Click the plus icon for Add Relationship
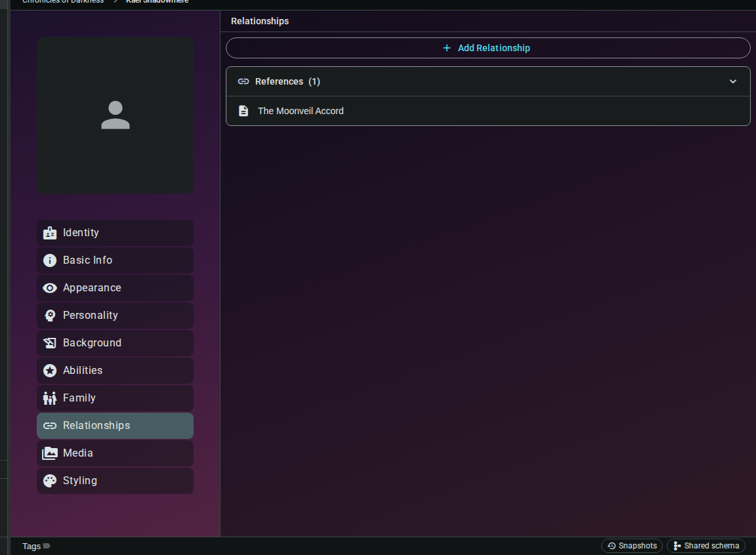This screenshot has height=555, width=756. click(x=447, y=48)
